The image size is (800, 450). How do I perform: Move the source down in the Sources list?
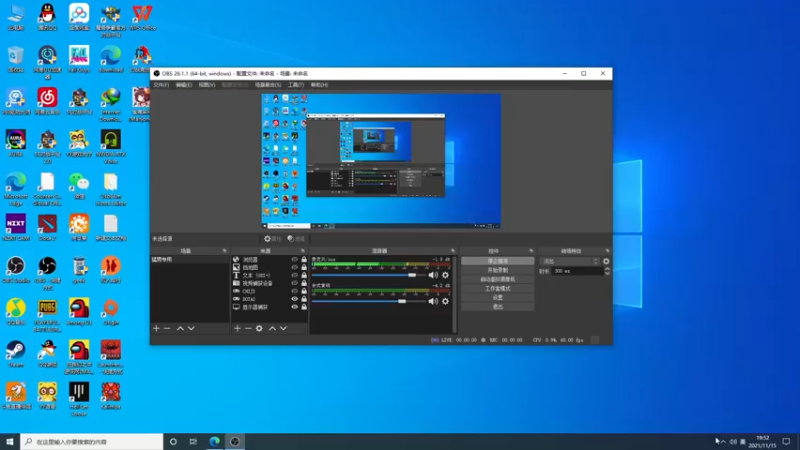[284, 329]
